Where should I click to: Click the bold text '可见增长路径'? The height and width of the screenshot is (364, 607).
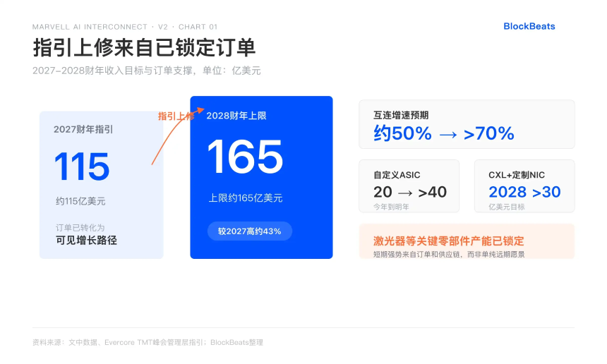pos(86,241)
